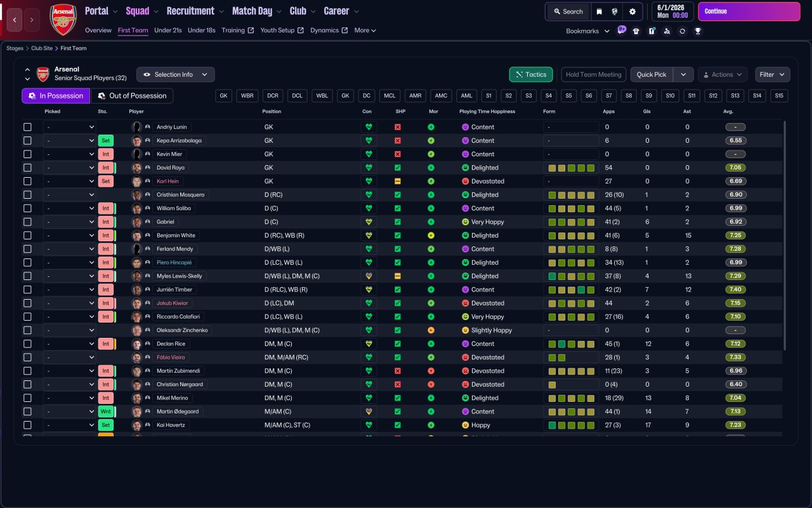
Task: Open the trophy shortcut icon
Action: (x=698, y=31)
